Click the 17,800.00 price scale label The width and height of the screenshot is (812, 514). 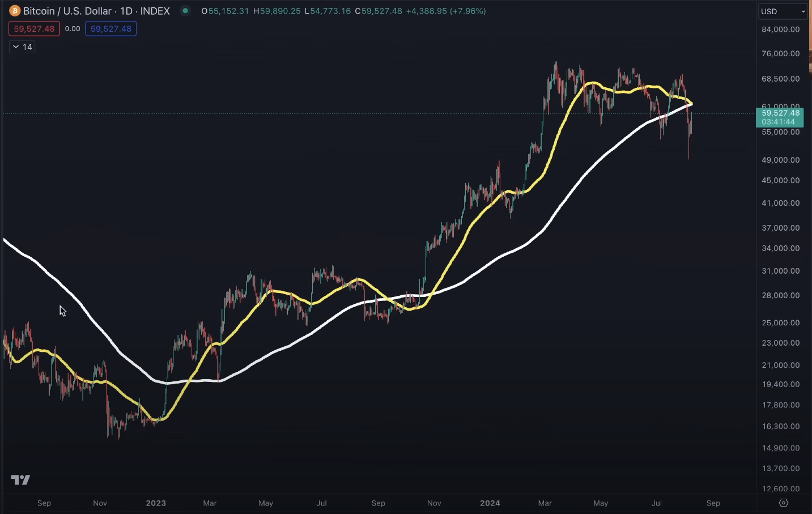pyautogui.click(x=781, y=405)
